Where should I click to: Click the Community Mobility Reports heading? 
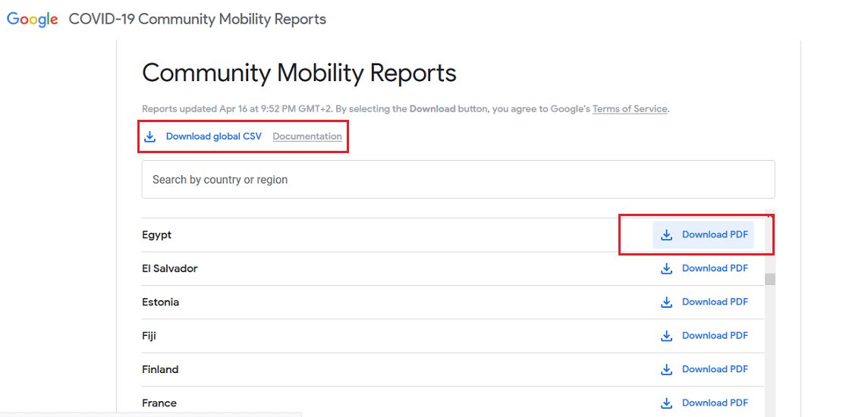(x=300, y=73)
